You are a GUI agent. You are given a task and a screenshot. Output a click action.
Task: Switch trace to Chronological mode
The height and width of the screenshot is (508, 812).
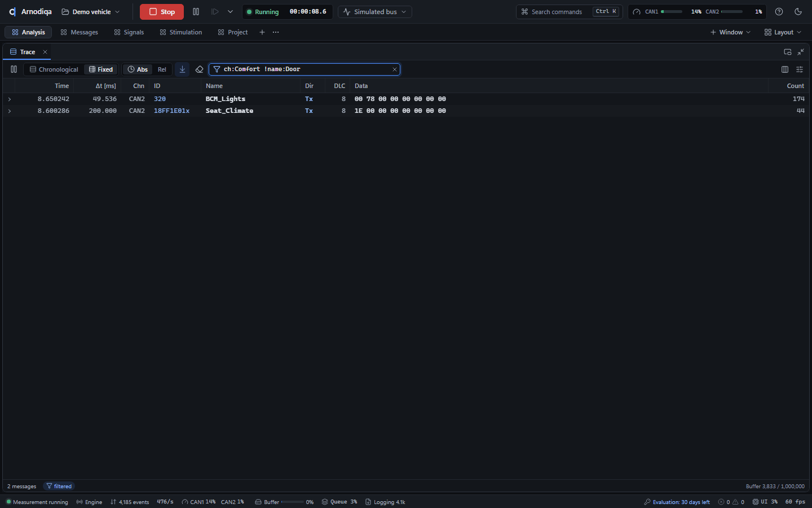pos(54,69)
